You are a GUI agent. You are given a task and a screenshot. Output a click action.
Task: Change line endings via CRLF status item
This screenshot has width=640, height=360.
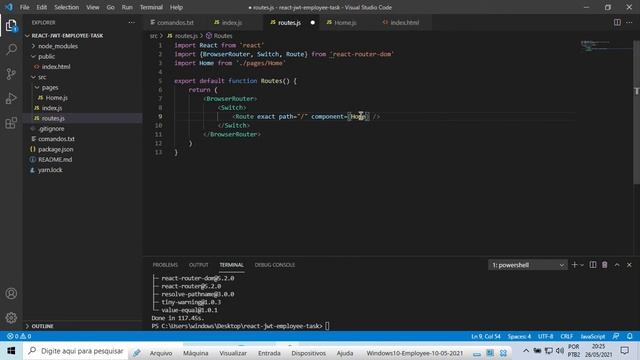pos(567,336)
